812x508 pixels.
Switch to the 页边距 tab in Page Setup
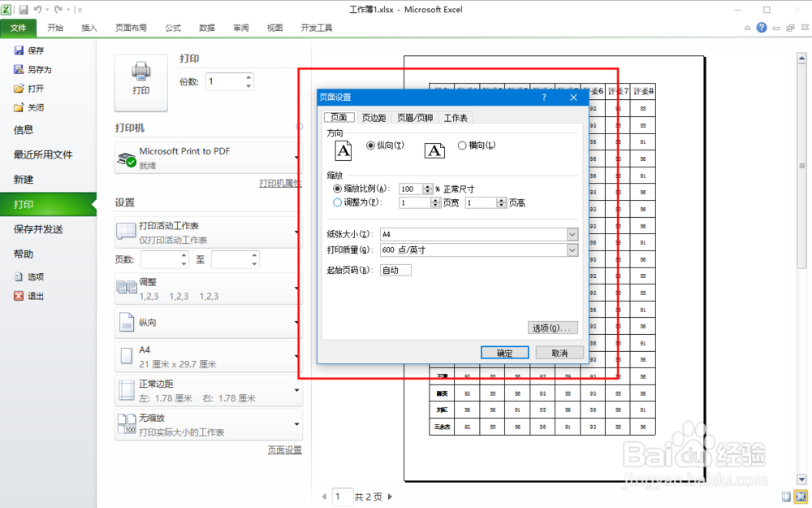pyautogui.click(x=374, y=116)
